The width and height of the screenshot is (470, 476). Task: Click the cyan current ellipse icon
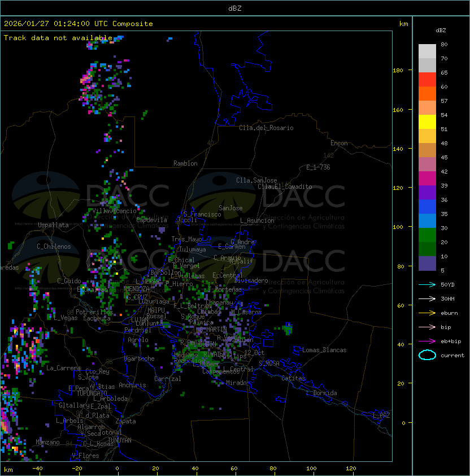point(427,355)
